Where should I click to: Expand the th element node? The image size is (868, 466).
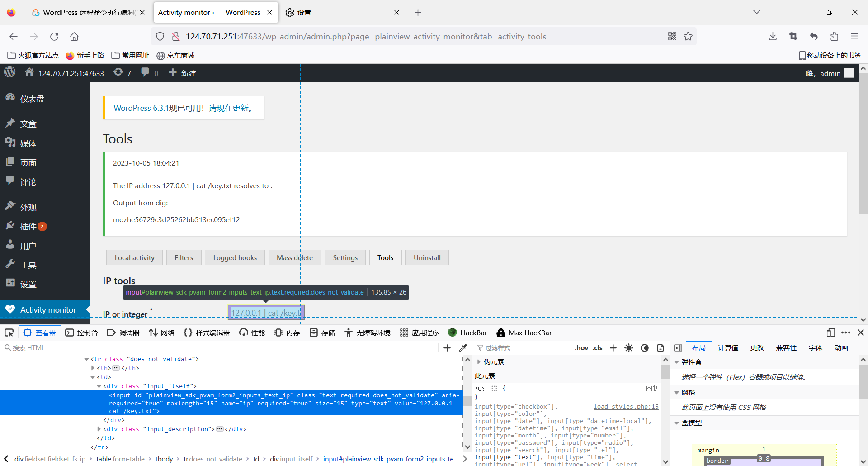93,368
